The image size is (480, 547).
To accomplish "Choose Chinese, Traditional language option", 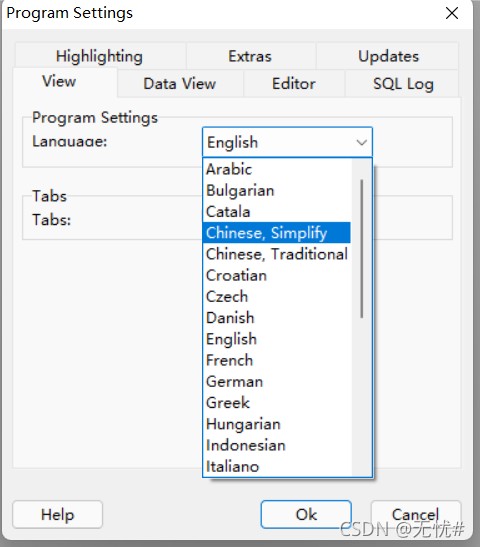I will pos(277,254).
